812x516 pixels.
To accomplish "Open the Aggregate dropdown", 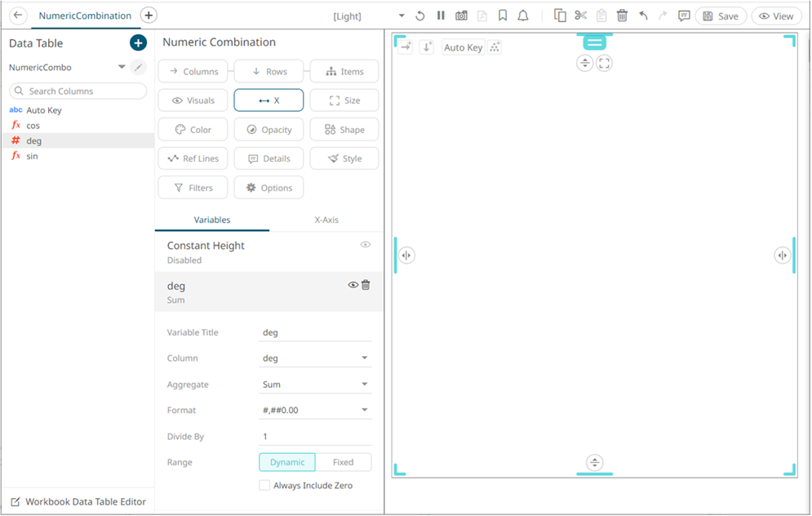I will 314,385.
